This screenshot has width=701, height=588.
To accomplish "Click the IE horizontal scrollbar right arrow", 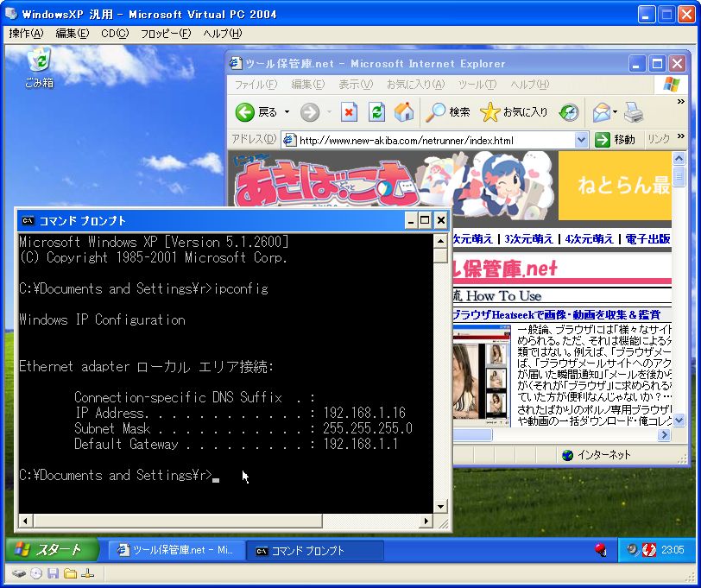I will (x=665, y=434).
